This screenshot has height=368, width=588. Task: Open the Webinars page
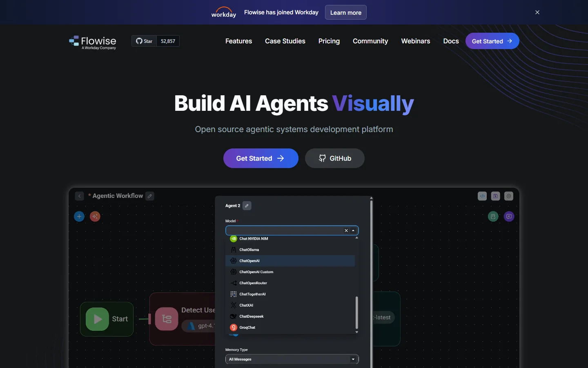416,41
